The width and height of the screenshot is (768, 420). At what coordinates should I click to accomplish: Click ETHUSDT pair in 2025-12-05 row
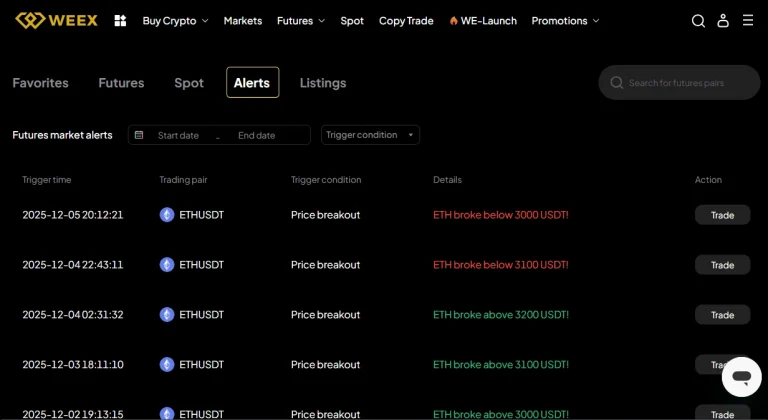[x=201, y=215]
